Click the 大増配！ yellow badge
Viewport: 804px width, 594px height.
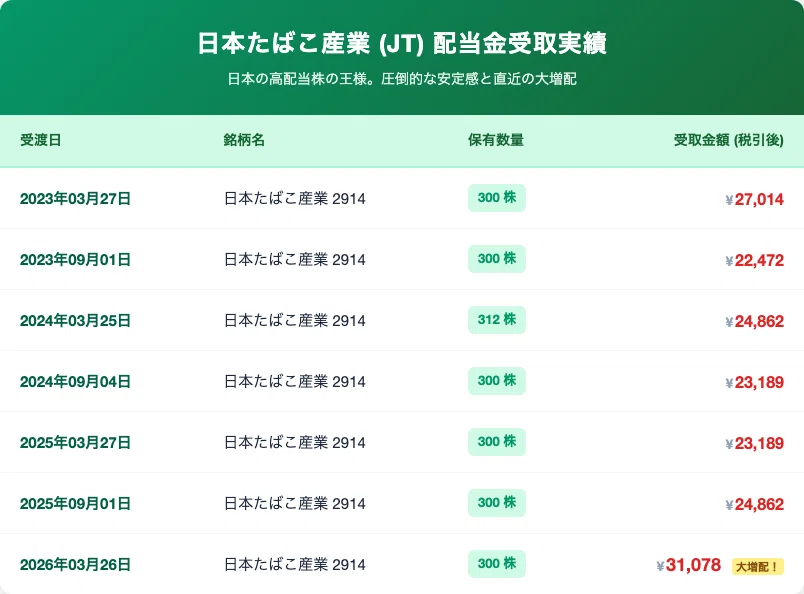click(x=758, y=566)
